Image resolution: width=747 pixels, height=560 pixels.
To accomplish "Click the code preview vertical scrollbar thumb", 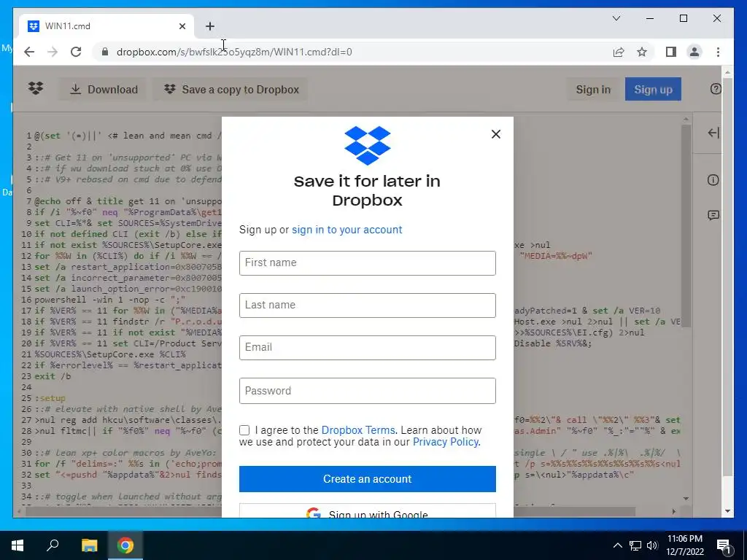I will click(x=686, y=226).
